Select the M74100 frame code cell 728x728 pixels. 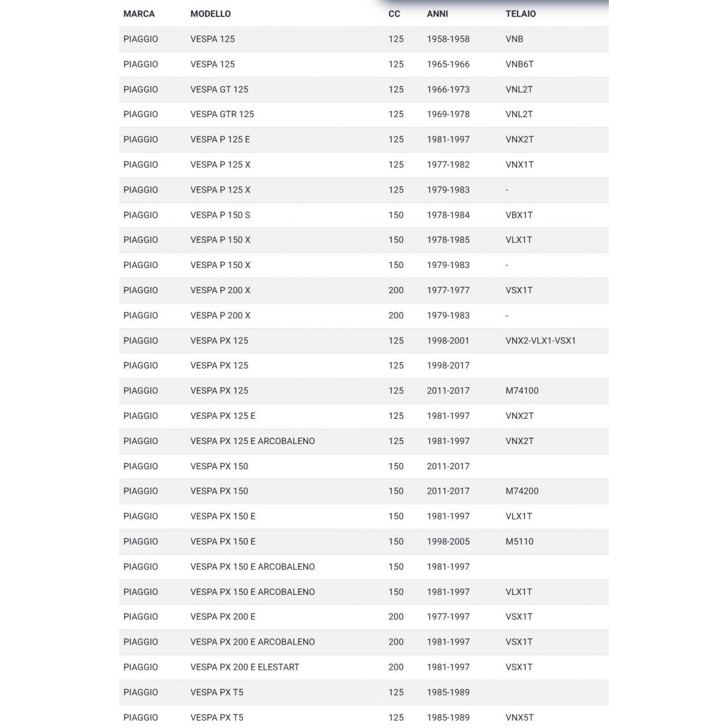click(x=522, y=391)
